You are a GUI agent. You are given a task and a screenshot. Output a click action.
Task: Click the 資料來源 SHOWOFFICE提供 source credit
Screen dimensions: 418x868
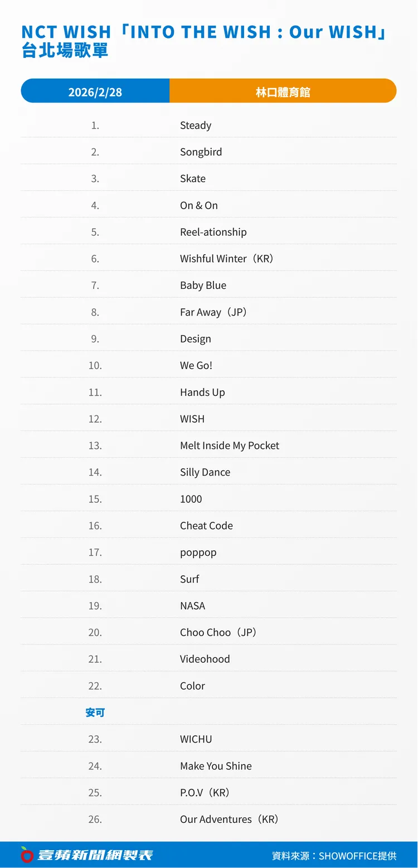click(x=334, y=856)
